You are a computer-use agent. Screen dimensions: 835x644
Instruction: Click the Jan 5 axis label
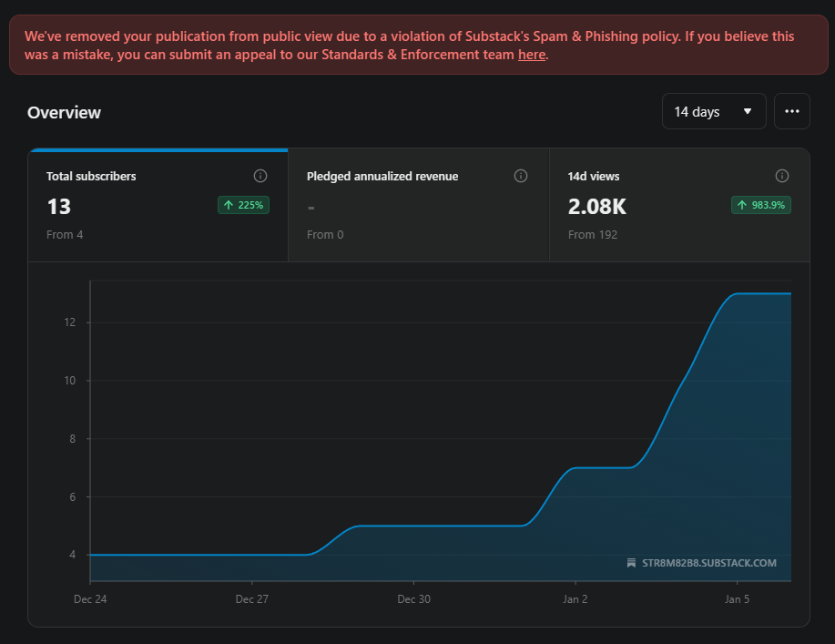coord(737,599)
